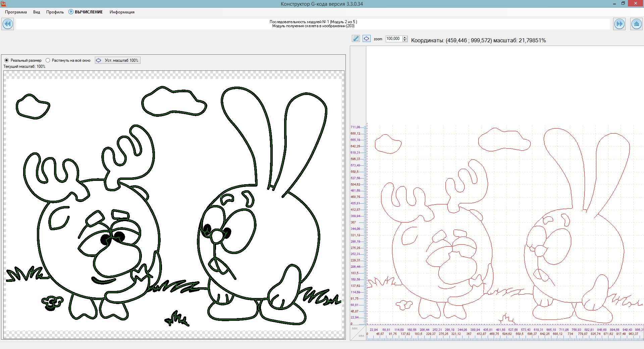Decrease zoom with the stepper down arrow
Viewport: 644px width, 349px height.
[x=405, y=40]
